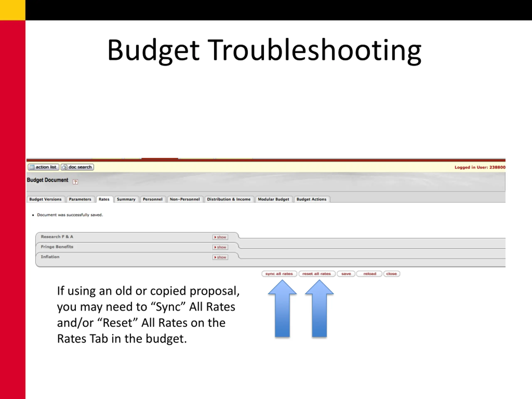532x399 pixels.
Task: Close the budget document
Action: [x=392, y=274]
